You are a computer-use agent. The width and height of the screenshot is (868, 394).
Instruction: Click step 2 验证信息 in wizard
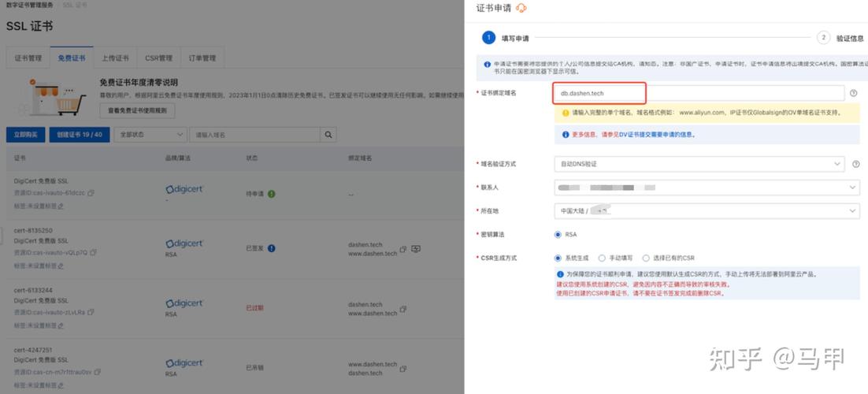(840, 39)
